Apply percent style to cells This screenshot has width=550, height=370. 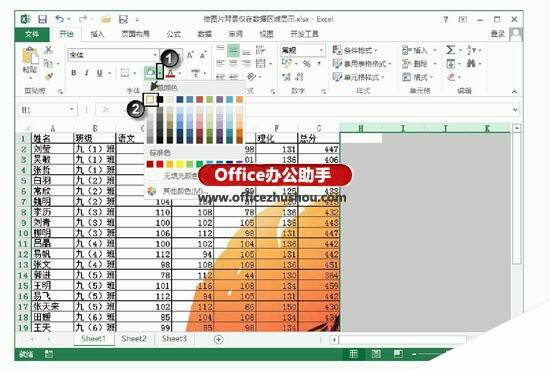pos(307,63)
